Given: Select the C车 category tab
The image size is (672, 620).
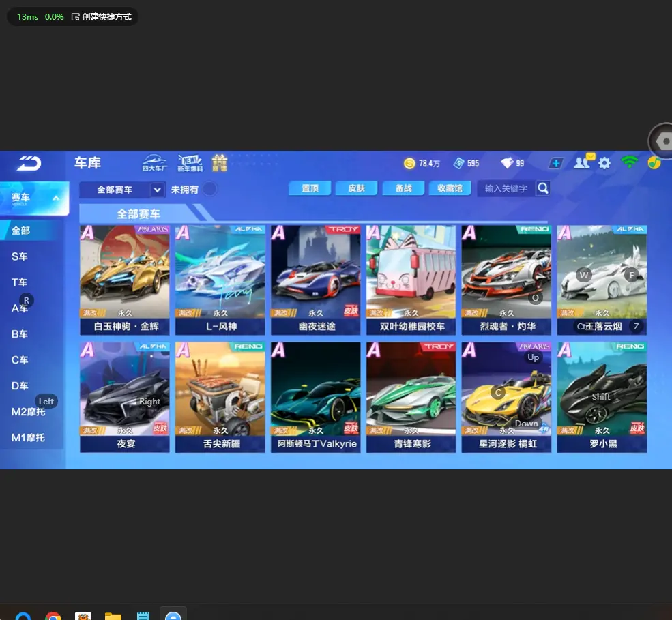Looking at the screenshot, I should click(x=20, y=360).
